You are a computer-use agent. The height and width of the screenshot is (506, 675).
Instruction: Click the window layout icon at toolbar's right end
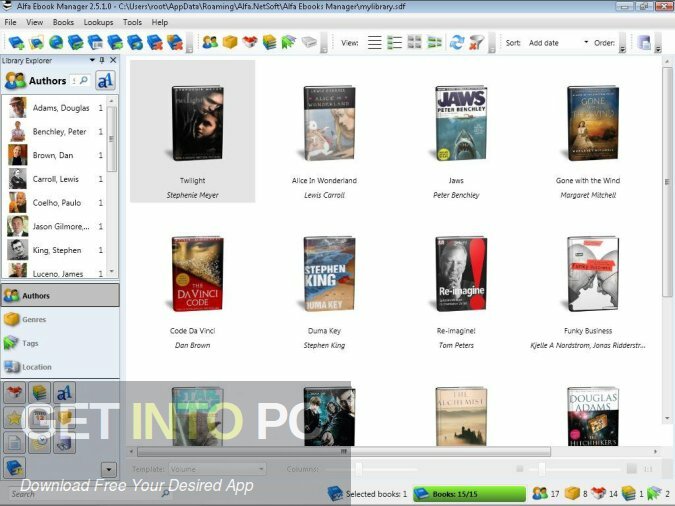coord(644,43)
